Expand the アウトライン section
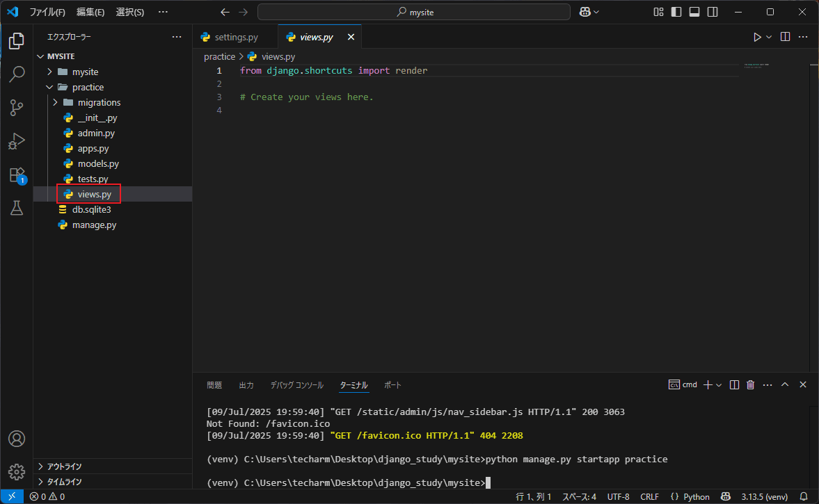The width and height of the screenshot is (819, 504). pyautogui.click(x=41, y=466)
